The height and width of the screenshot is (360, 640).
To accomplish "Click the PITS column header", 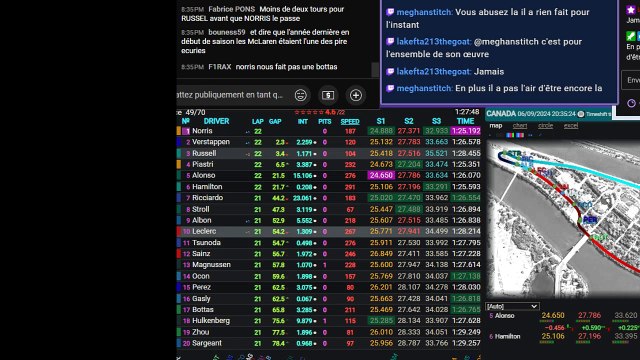I will 324,122.
